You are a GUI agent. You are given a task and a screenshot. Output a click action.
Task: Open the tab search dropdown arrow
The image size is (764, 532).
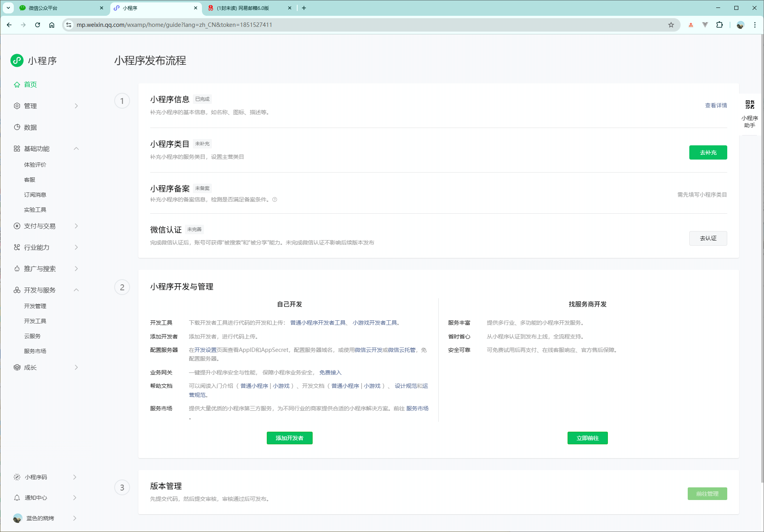(8, 8)
